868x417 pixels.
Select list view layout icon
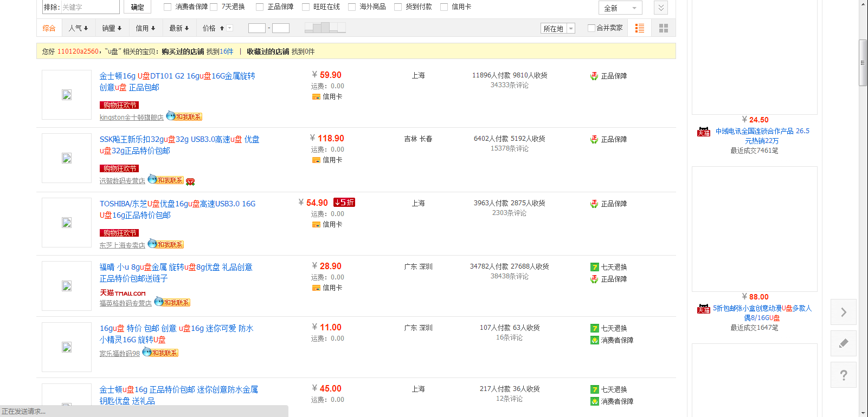click(x=640, y=28)
